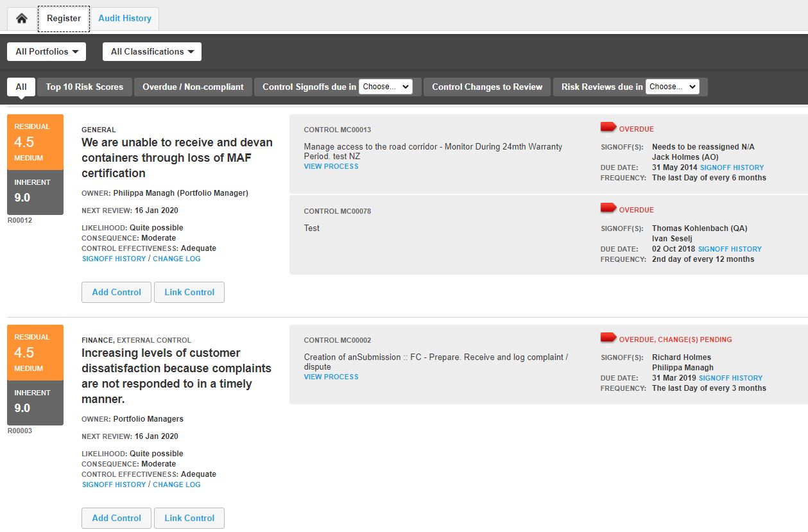Select the Top 10 Risk Scores filter
The image size is (808, 532).
click(84, 87)
